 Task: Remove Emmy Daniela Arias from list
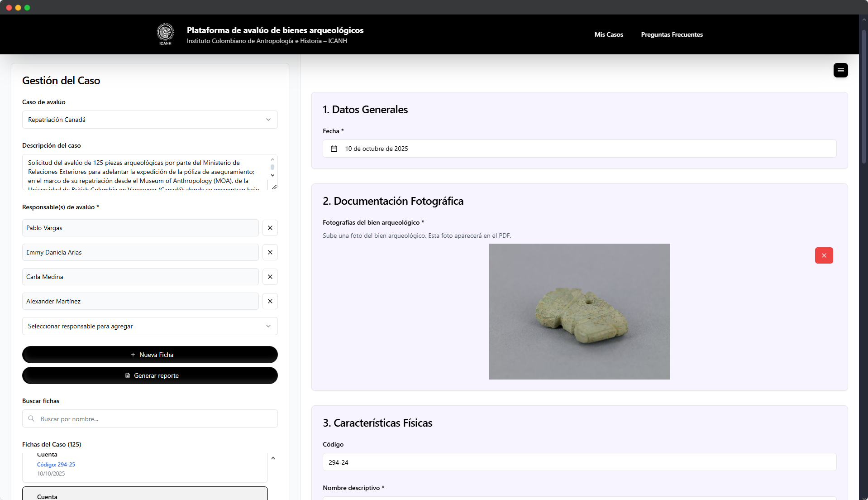[x=270, y=252]
